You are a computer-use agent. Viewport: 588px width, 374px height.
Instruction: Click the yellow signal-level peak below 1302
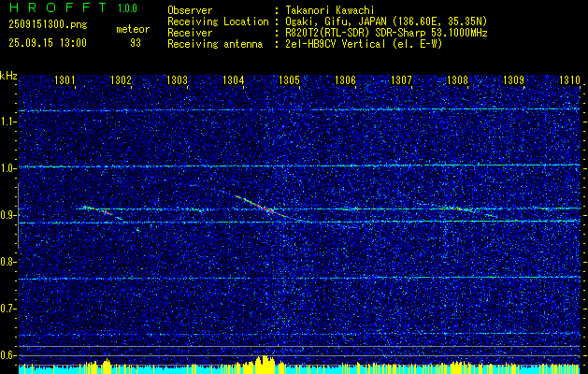click(108, 366)
